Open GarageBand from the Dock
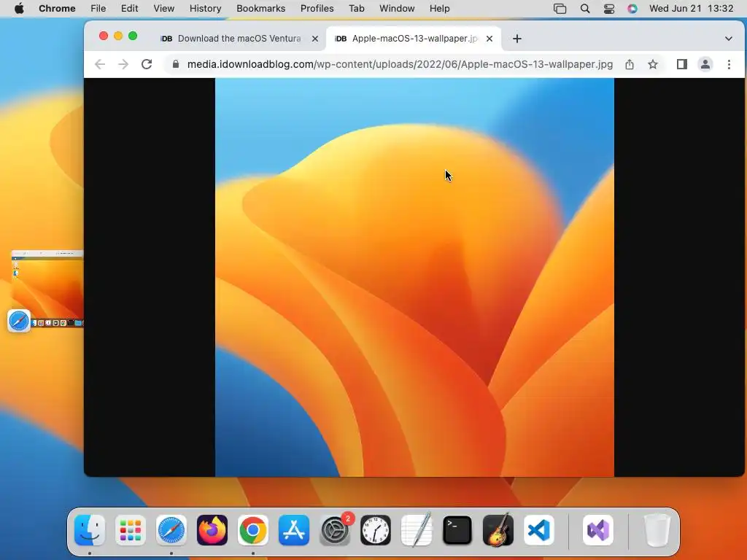The width and height of the screenshot is (747, 560). tap(498, 530)
